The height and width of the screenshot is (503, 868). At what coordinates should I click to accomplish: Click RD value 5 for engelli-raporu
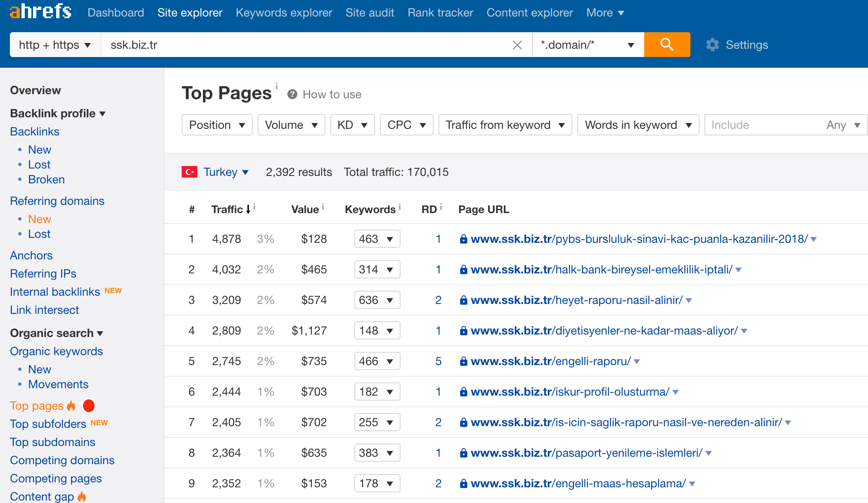point(439,361)
